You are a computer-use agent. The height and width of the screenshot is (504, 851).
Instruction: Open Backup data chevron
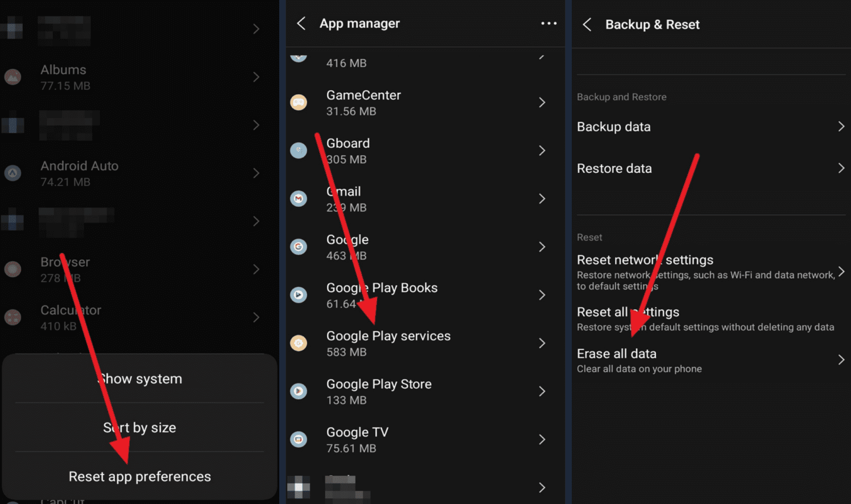(x=841, y=127)
